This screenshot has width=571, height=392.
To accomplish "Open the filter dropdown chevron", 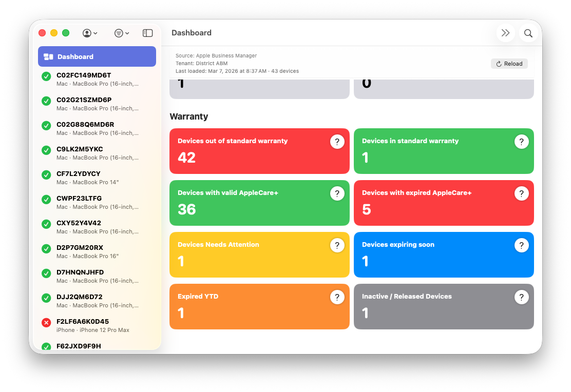I will (x=128, y=32).
